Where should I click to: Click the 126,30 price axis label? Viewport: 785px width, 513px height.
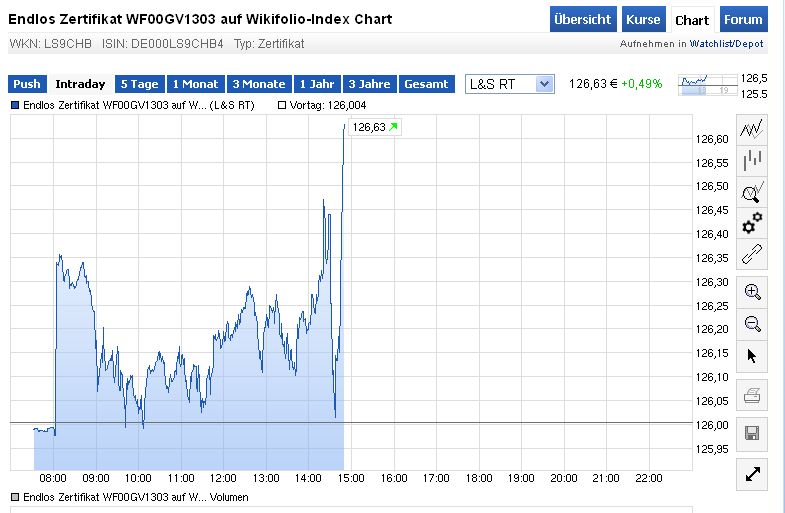point(712,282)
